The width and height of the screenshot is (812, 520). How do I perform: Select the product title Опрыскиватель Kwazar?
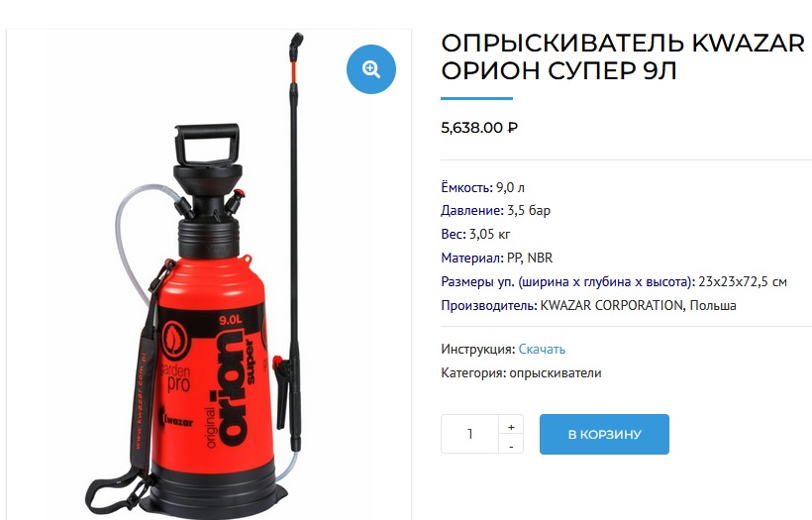[x=623, y=57]
